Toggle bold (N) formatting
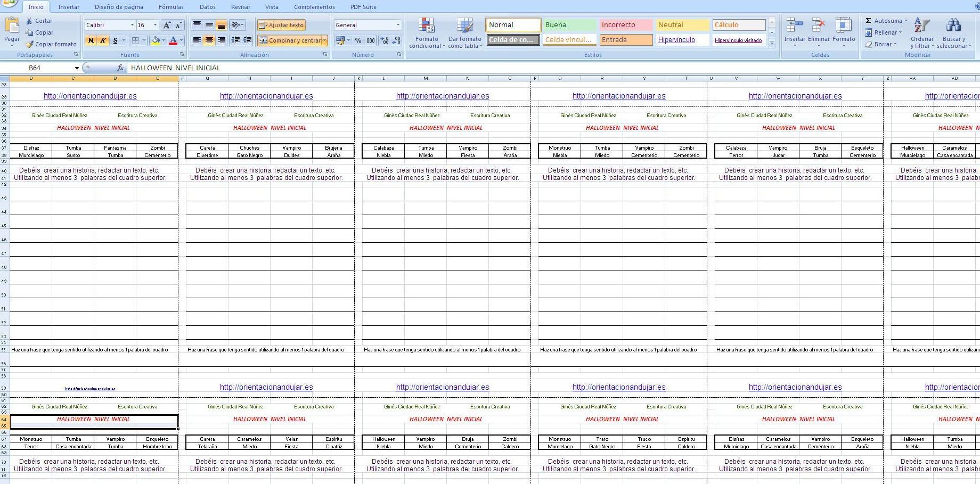980x484 pixels. (91, 40)
